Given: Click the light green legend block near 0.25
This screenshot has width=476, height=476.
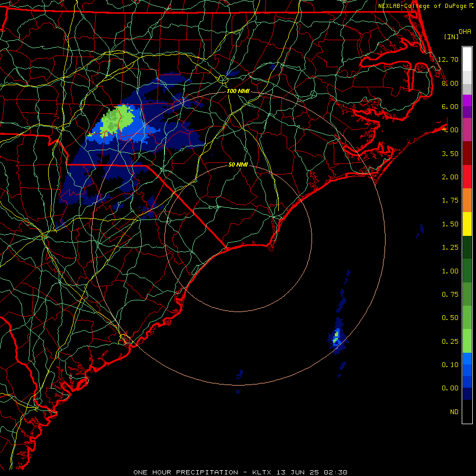Looking at the screenshot, I should click(x=467, y=341).
